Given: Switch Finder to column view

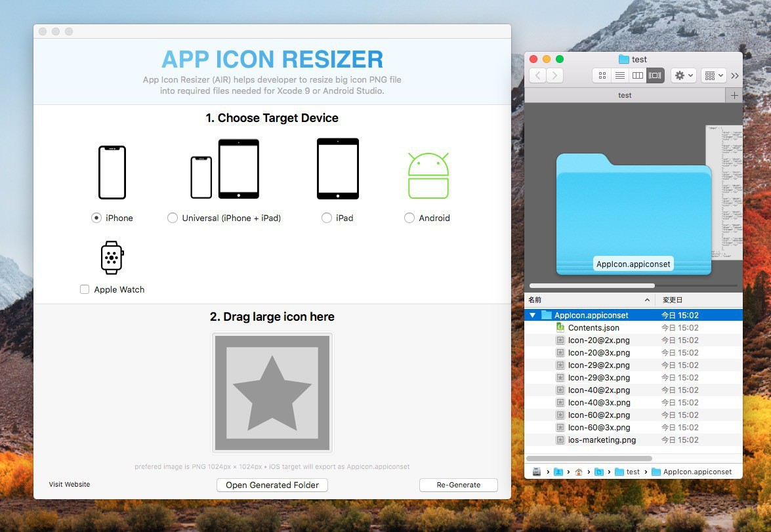Looking at the screenshot, I should click(637, 75).
